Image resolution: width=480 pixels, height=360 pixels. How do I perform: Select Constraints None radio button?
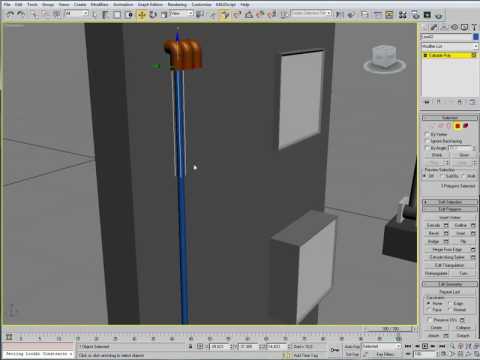click(429, 303)
